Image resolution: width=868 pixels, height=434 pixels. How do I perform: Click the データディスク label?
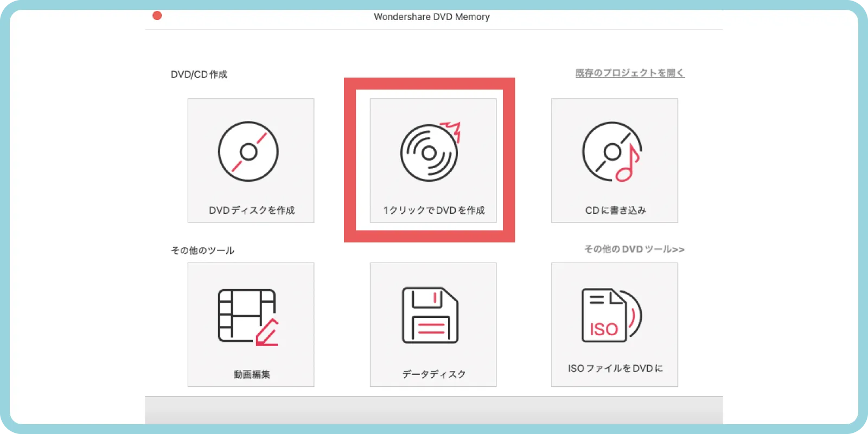click(x=434, y=374)
